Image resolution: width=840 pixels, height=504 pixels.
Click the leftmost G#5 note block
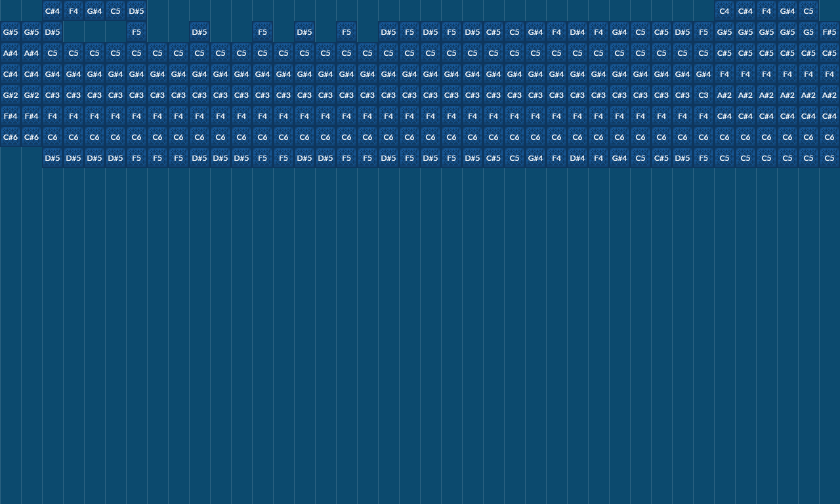(10, 32)
